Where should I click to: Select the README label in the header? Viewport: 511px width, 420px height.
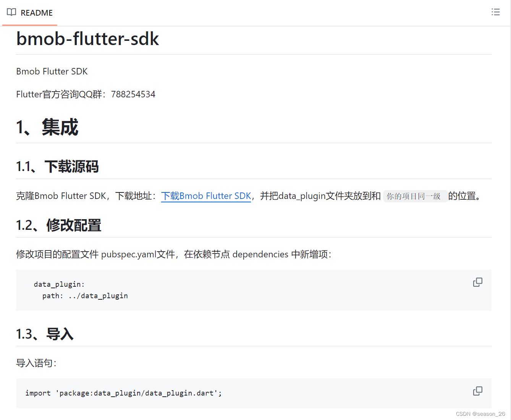point(37,13)
